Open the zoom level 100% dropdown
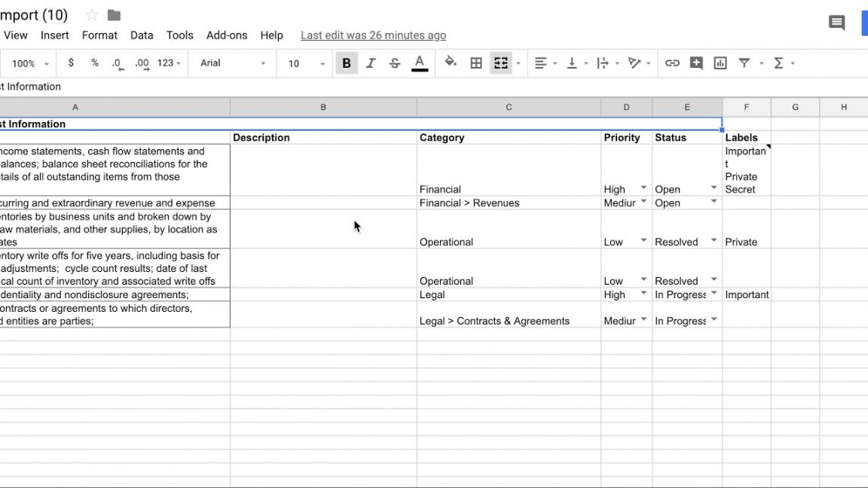Image resolution: width=868 pixels, height=488 pixels. click(30, 63)
